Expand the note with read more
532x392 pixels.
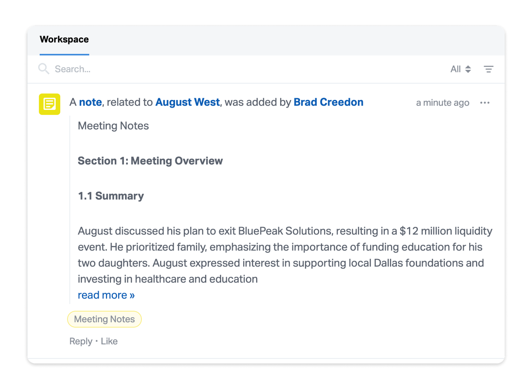pyautogui.click(x=106, y=295)
